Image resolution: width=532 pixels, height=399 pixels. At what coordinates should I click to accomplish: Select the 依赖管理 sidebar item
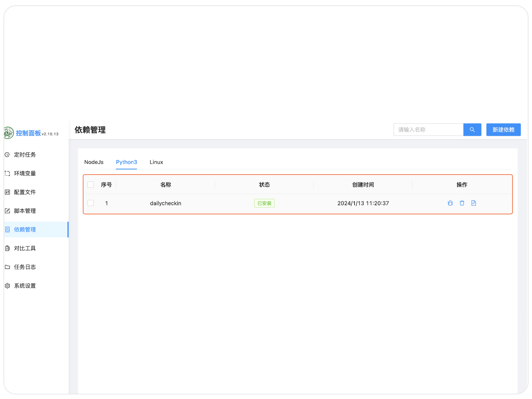click(x=25, y=230)
